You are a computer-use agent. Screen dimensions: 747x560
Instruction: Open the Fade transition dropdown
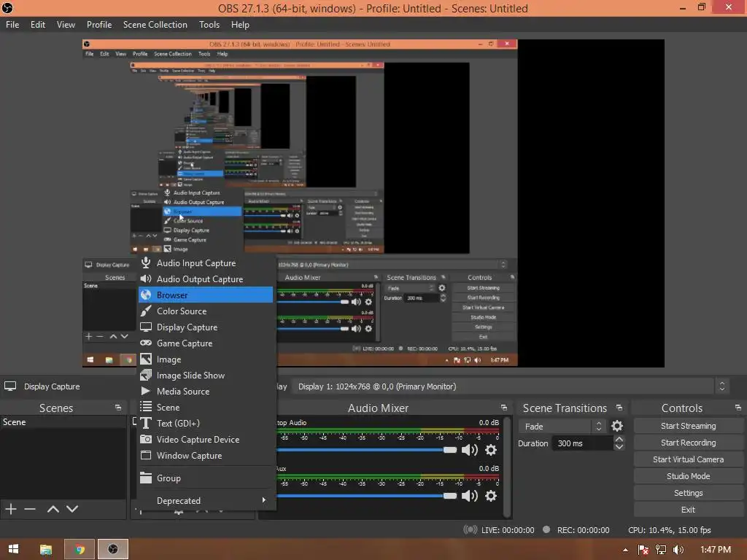click(x=562, y=426)
